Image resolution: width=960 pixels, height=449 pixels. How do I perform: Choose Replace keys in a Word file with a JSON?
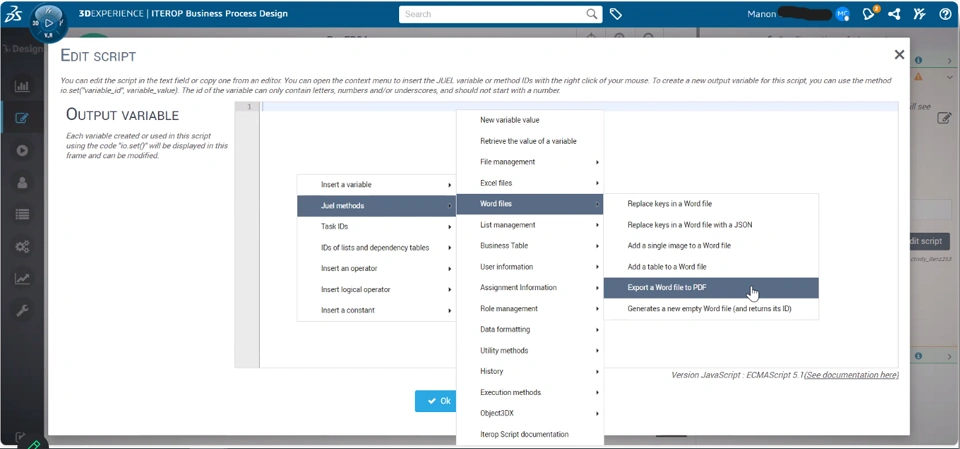pos(711,225)
